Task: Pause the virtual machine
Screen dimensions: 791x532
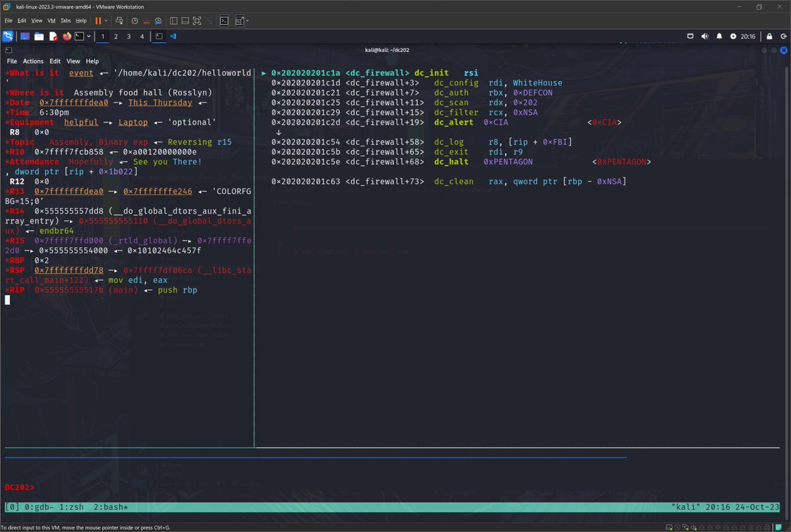Action: click(98, 20)
